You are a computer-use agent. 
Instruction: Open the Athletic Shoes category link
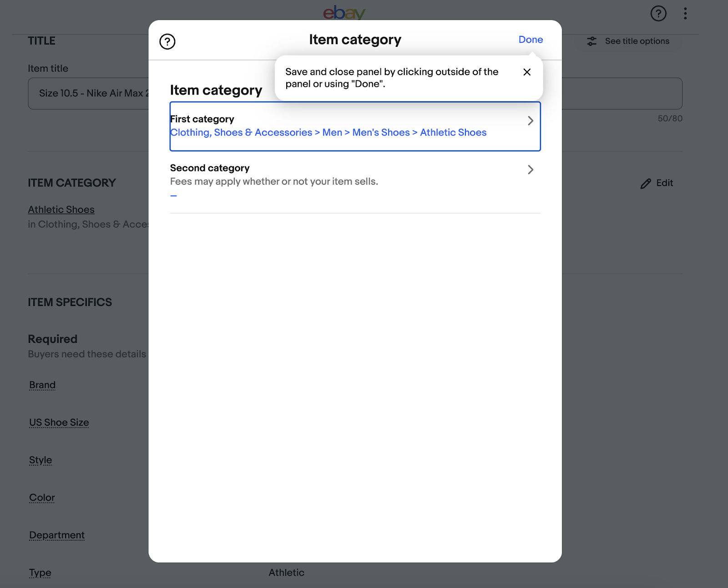point(61,209)
